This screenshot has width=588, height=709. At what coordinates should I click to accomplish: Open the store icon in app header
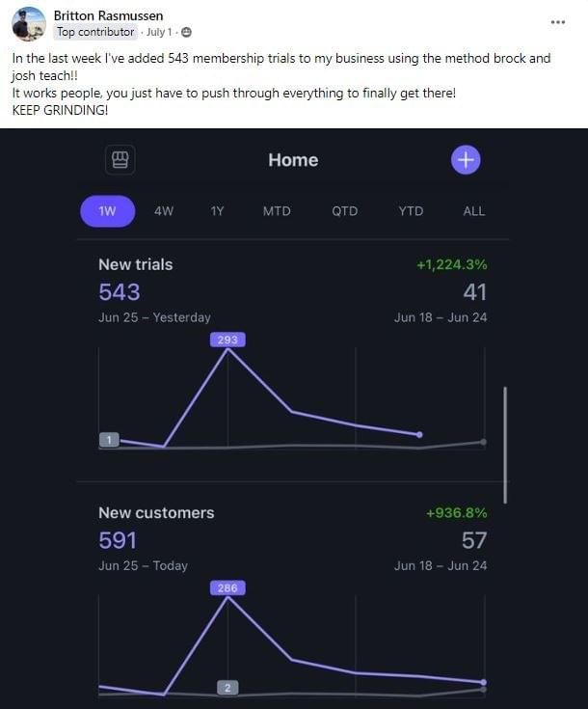tap(120, 160)
